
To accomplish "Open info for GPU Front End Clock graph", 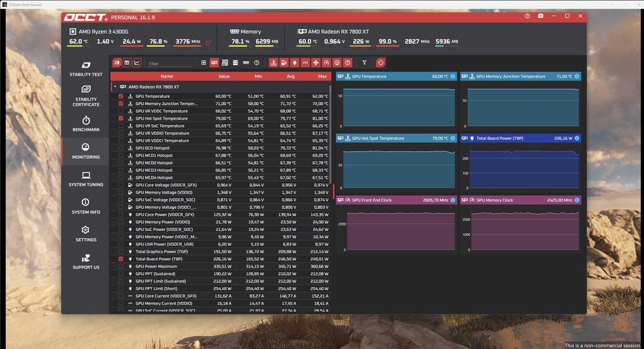I will point(453,200).
